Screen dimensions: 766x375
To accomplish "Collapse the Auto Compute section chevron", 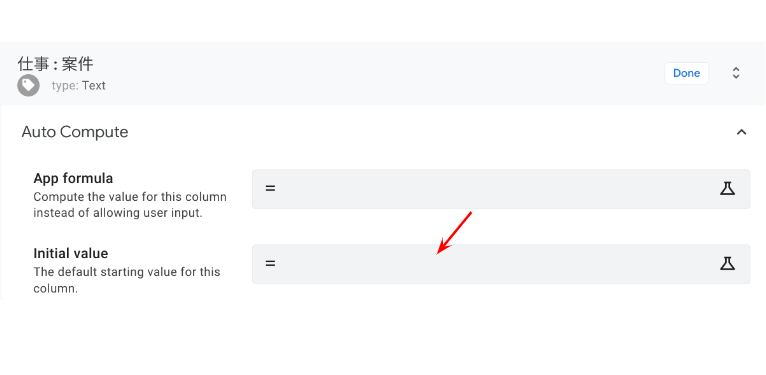I will 742,132.
